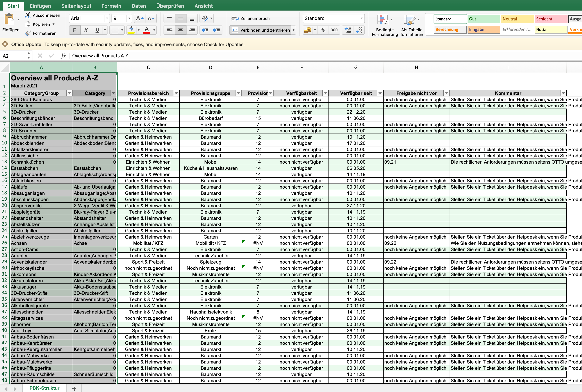582x392 pixels.
Task: Click the Ausschneiden scissors icon
Action: pos(28,15)
